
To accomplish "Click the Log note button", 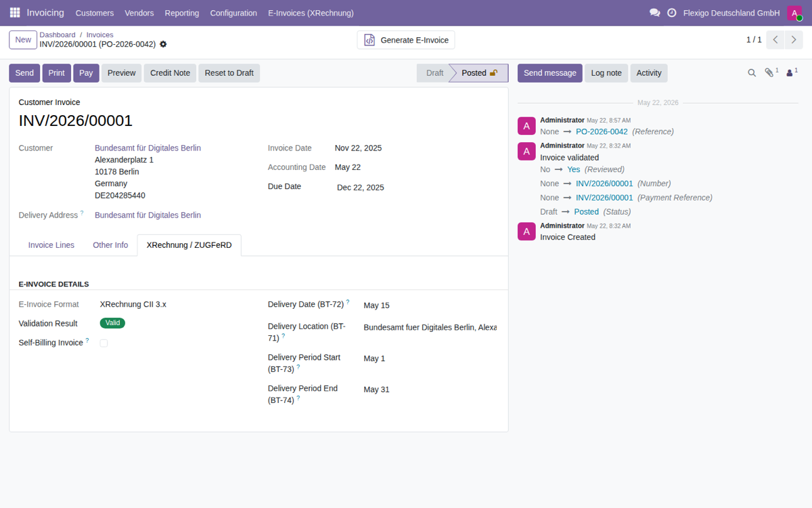I will click(x=606, y=73).
